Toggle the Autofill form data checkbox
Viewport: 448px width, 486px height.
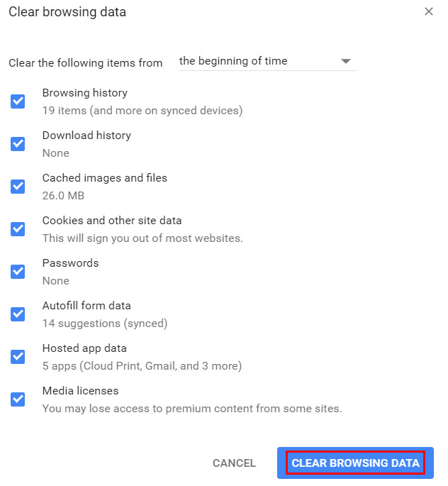(x=18, y=314)
